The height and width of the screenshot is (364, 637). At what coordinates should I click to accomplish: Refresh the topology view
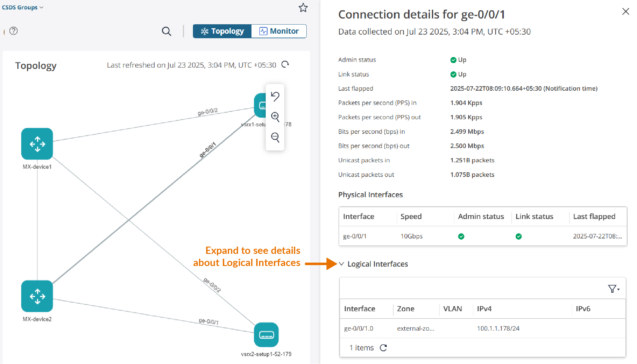(285, 64)
